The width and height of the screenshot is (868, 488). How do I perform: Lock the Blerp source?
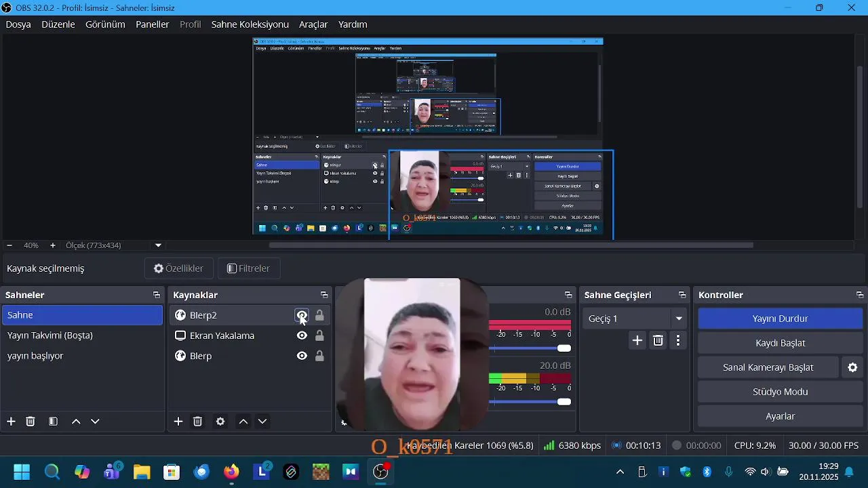coord(319,356)
